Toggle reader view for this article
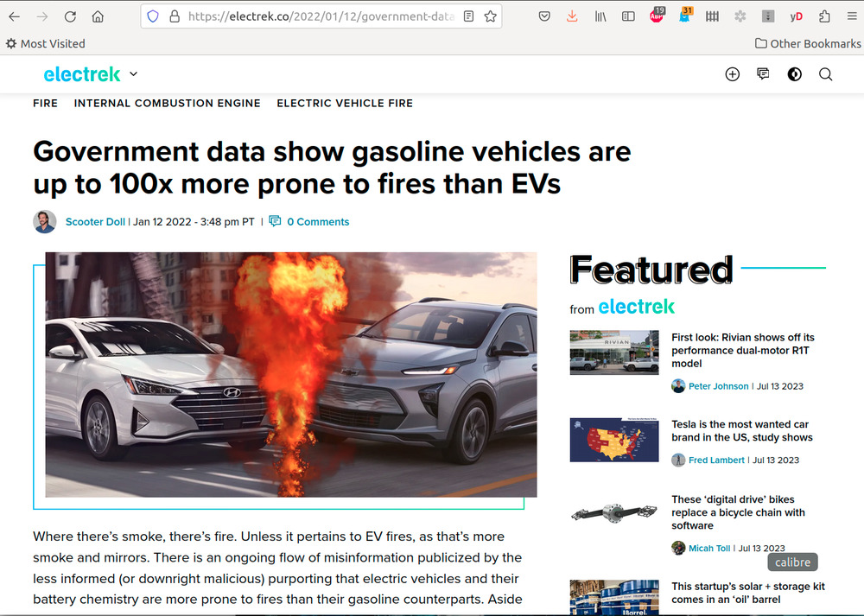 coord(468,16)
